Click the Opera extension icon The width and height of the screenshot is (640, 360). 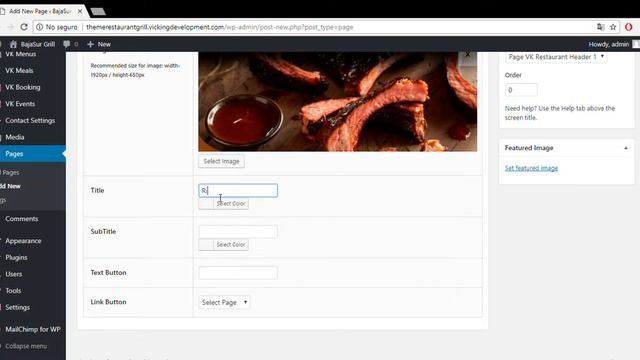[629, 27]
